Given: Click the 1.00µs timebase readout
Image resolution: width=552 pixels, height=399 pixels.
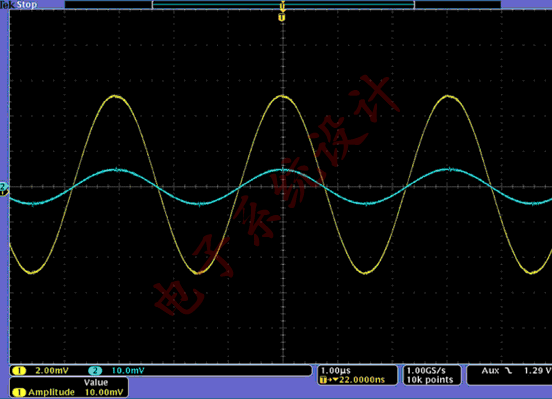Looking at the screenshot, I should 335,371.
